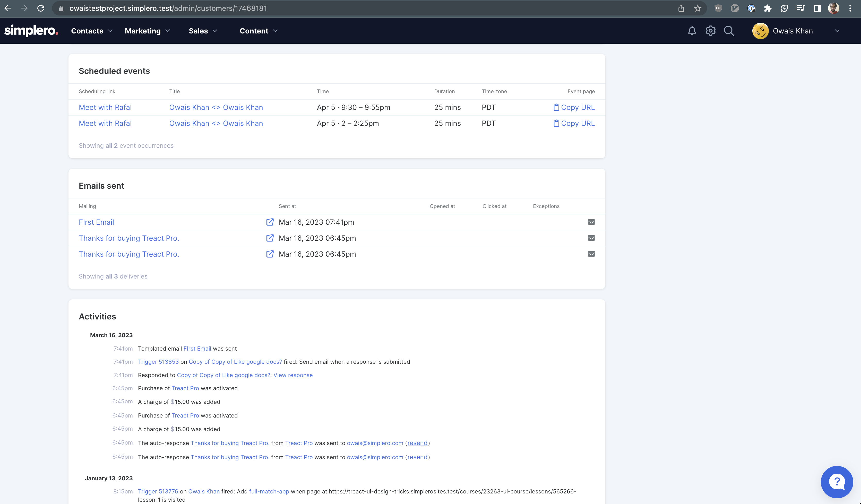
Task: Open Chrome side panel icon
Action: click(817, 8)
